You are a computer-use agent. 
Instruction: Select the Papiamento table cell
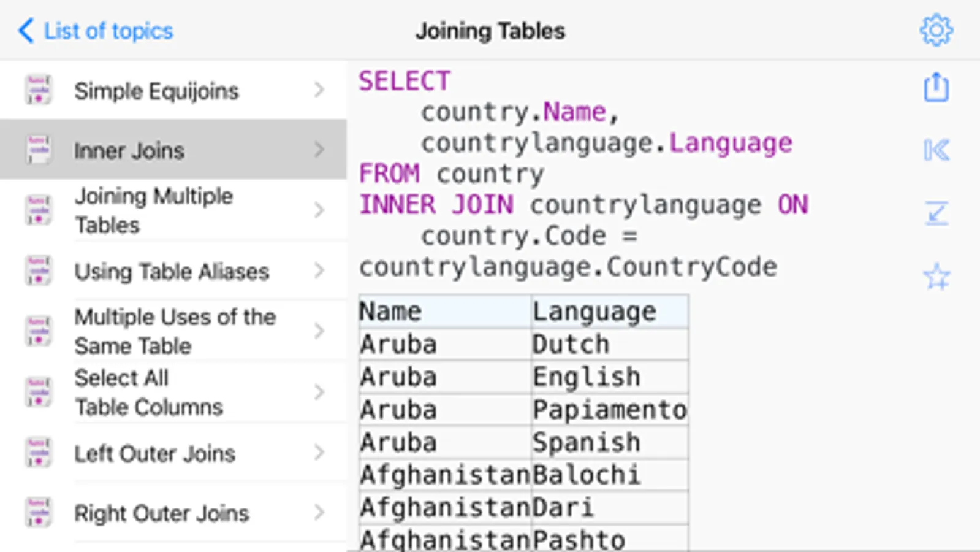609,410
